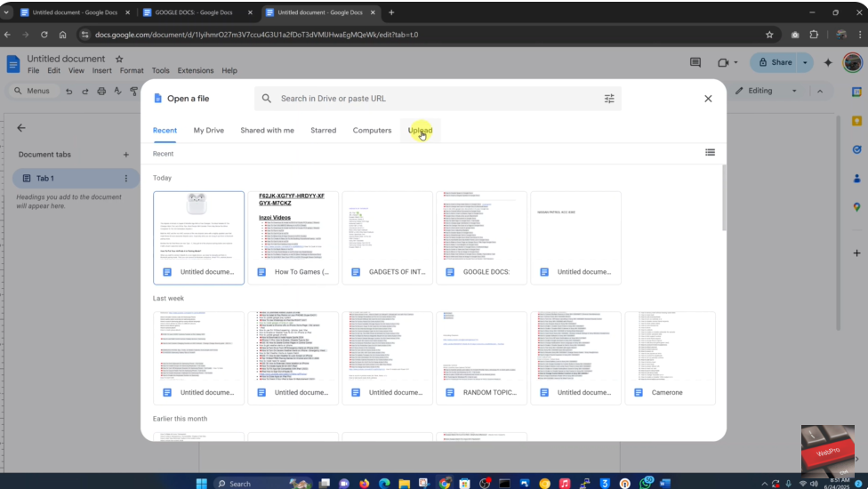Switch to list view icon

coord(710,153)
